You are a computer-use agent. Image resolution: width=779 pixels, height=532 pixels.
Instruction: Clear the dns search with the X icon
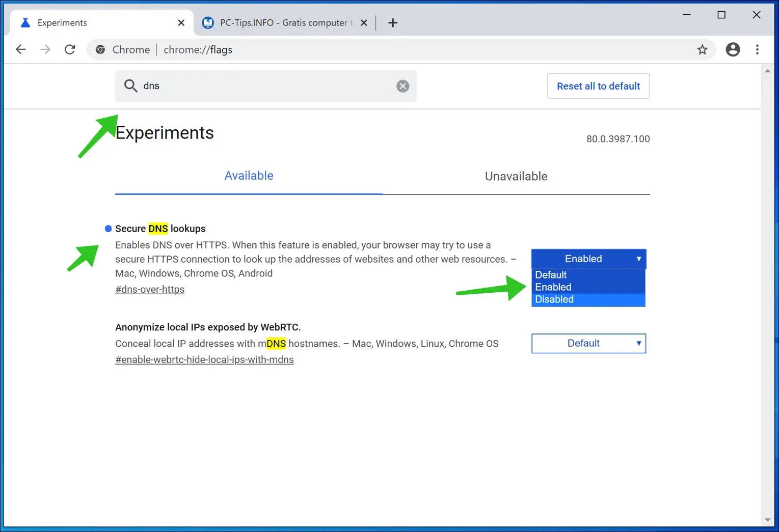[402, 86]
